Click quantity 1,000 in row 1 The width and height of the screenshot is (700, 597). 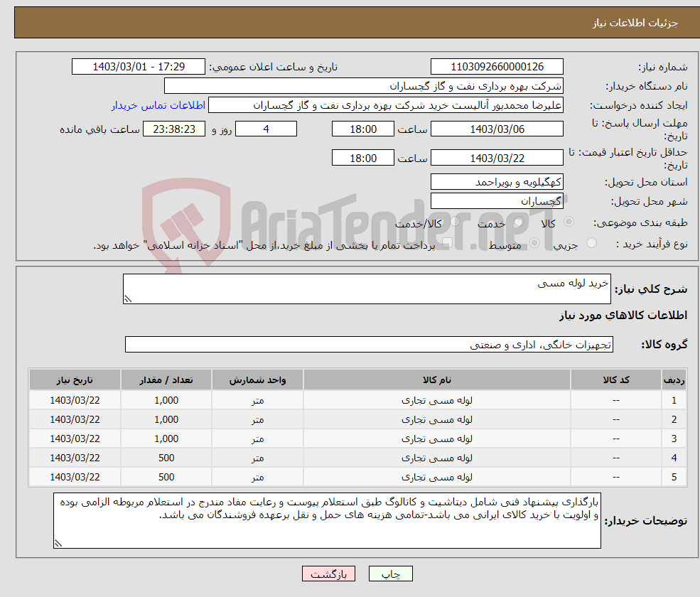tap(166, 401)
